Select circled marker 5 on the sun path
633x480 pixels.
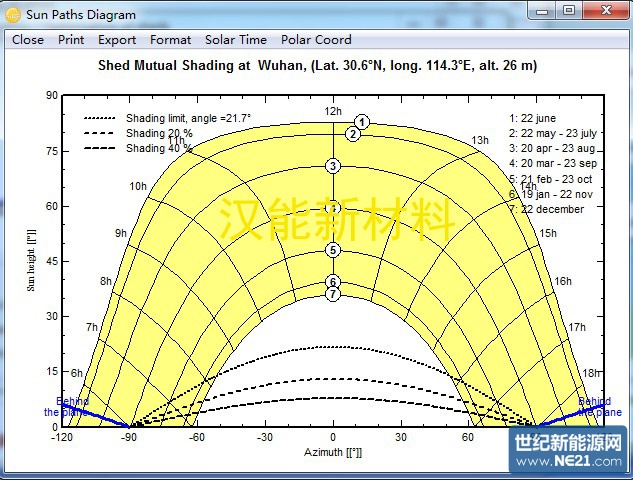(333, 250)
